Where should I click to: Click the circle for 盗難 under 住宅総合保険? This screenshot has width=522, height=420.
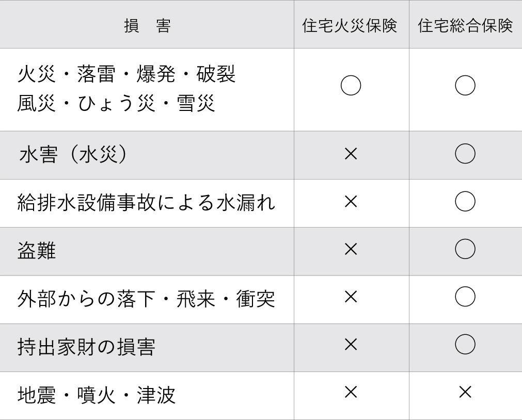tap(465, 249)
